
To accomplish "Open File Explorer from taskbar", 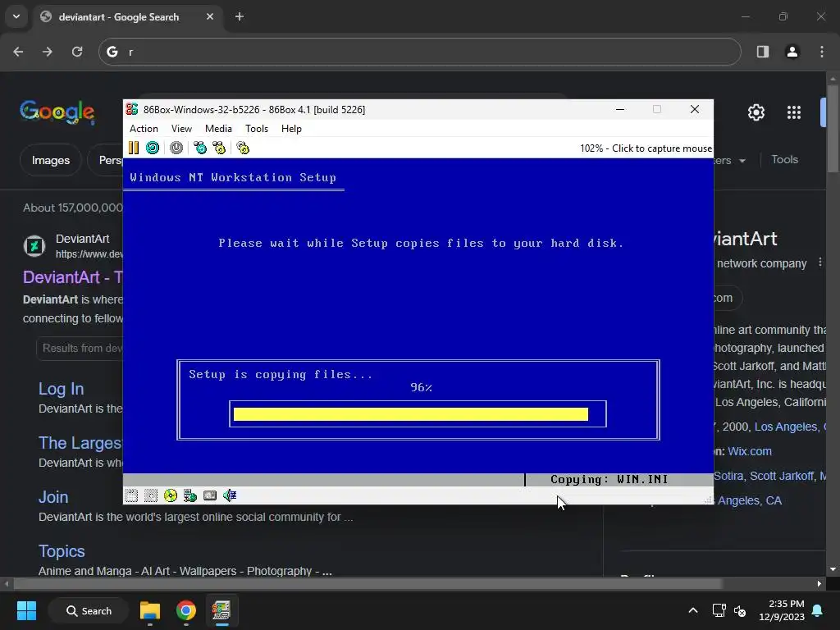I will 150,610.
